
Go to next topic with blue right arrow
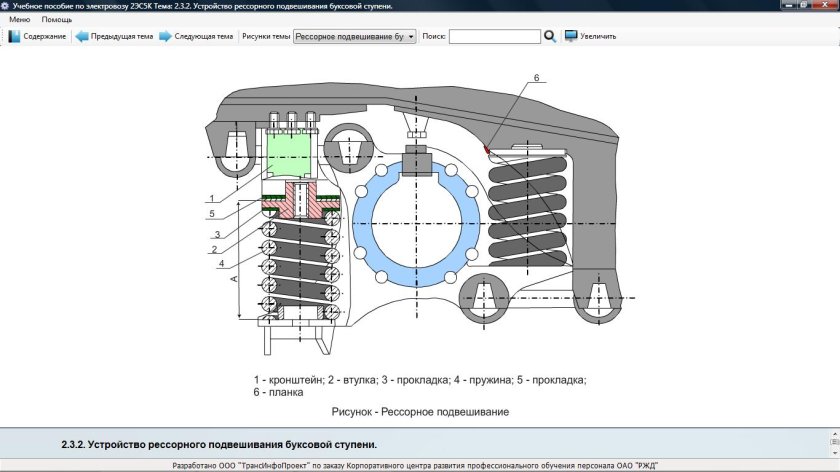click(x=195, y=36)
